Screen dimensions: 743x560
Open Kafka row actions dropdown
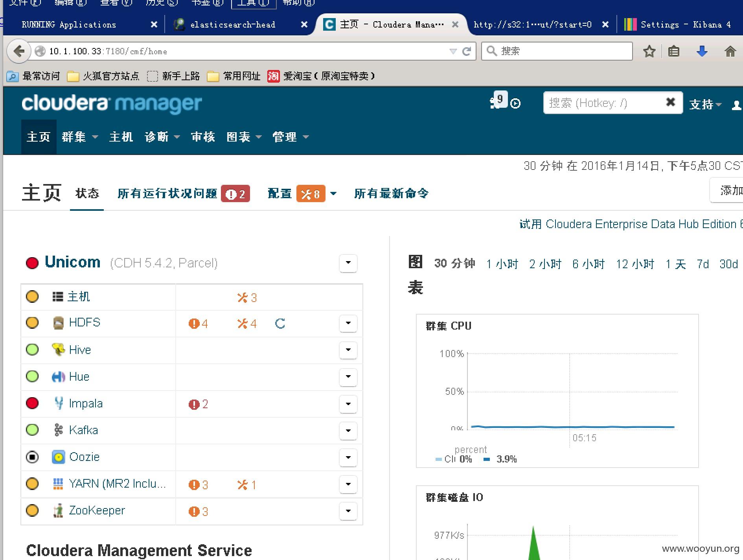pyautogui.click(x=348, y=431)
